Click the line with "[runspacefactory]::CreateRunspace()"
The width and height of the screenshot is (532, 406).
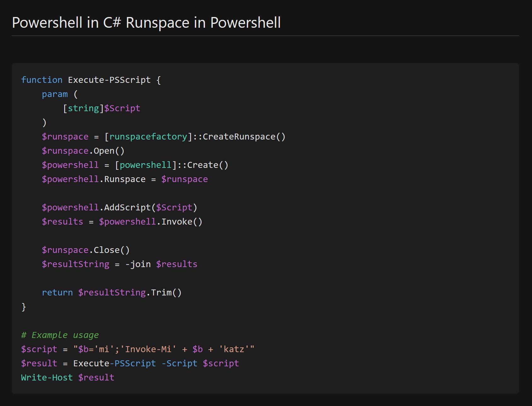[x=164, y=137]
